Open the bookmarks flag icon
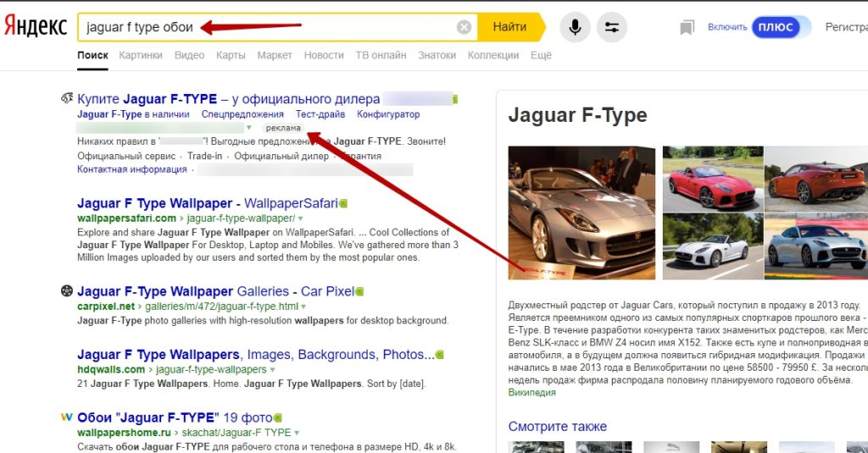The height and width of the screenshot is (453, 868). pyautogui.click(x=687, y=27)
